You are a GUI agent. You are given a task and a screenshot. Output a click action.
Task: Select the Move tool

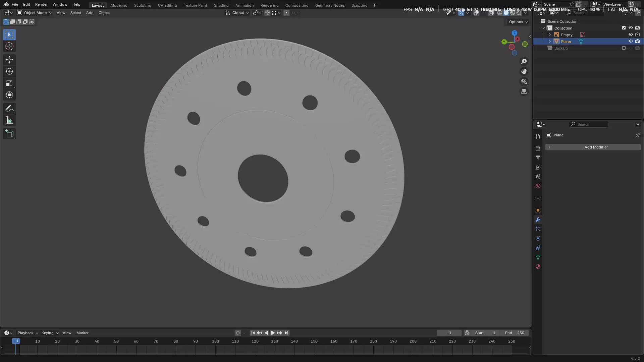click(9, 60)
